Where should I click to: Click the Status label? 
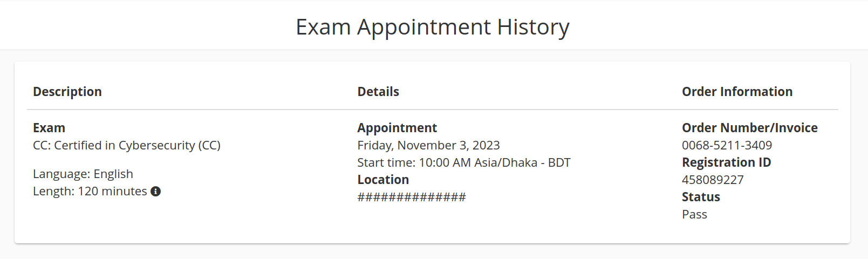(701, 197)
